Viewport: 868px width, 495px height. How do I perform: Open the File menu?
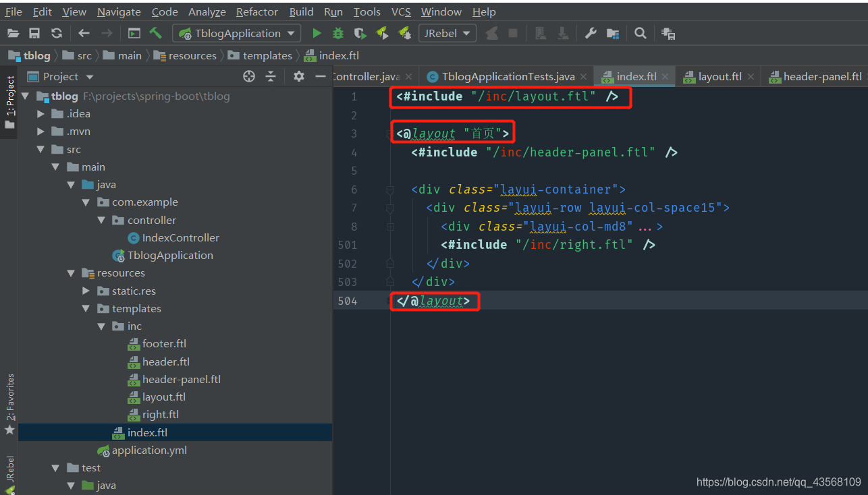[13, 11]
